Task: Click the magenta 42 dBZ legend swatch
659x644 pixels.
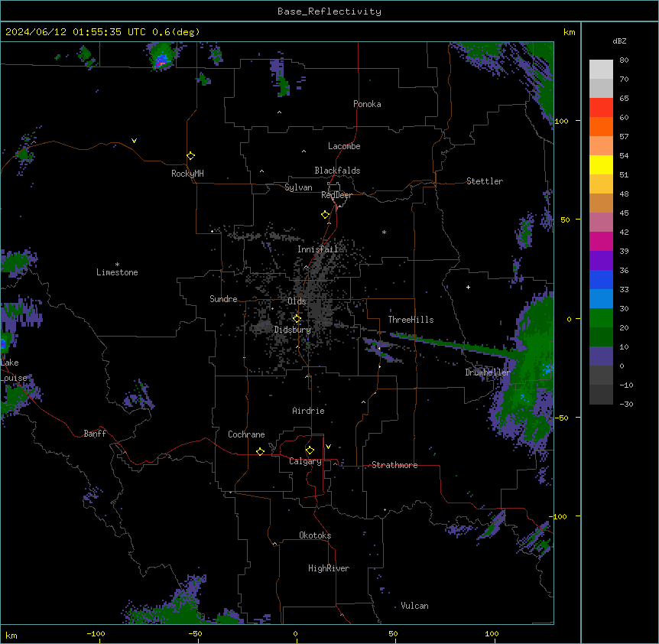Action: [x=601, y=241]
